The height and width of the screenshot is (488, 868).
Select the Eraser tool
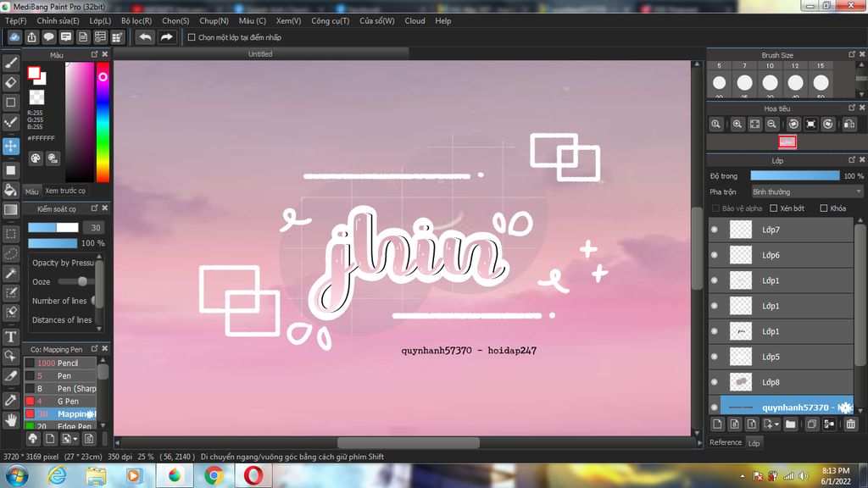pyautogui.click(x=10, y=83)
